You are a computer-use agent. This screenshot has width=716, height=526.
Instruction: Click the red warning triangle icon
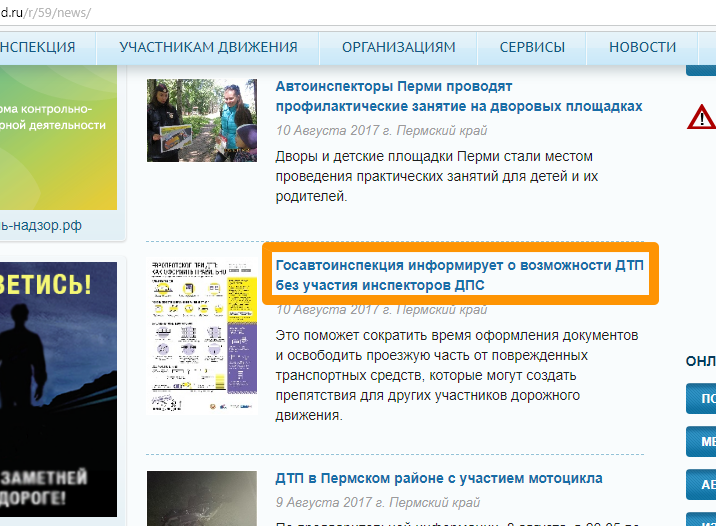[x=701, y=117]
